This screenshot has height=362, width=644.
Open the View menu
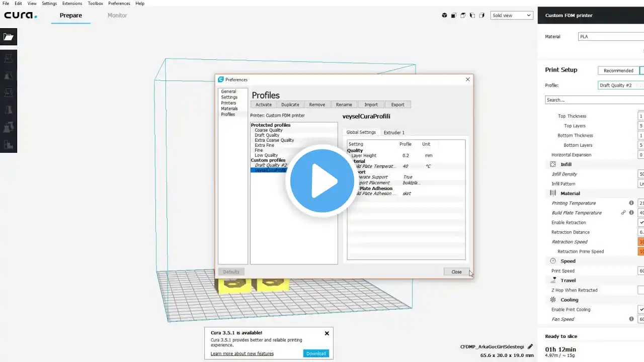32,4
